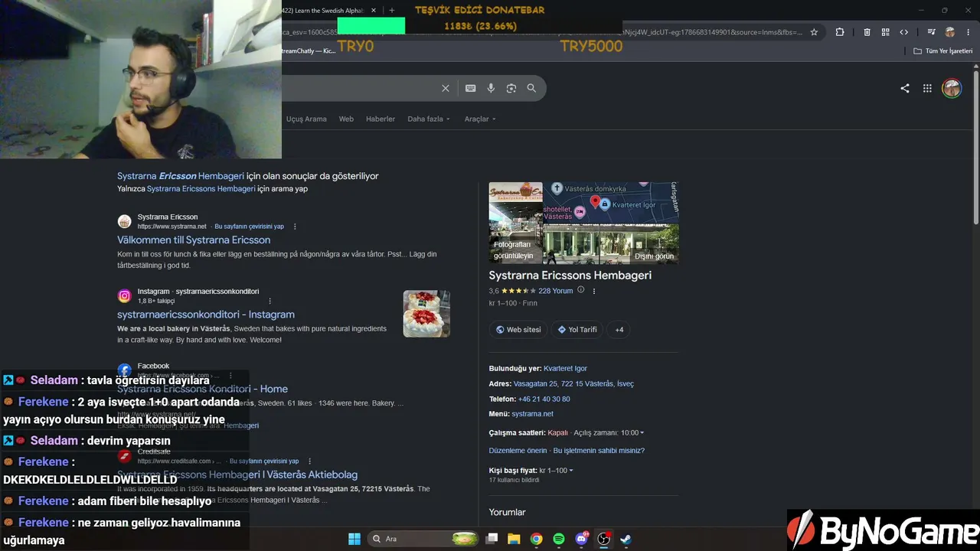Click the QR code extension icon
This screenshot has width=980, height=551.
click(885, 32)
